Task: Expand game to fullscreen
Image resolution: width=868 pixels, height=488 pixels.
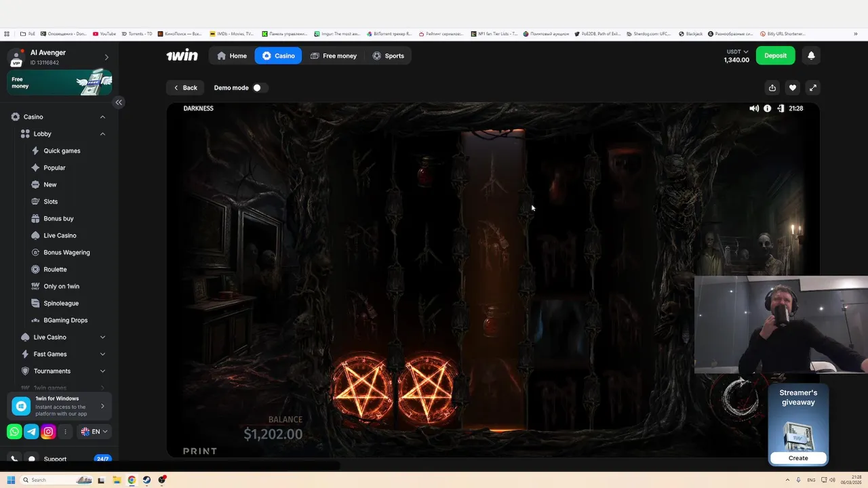Action: 813,87
